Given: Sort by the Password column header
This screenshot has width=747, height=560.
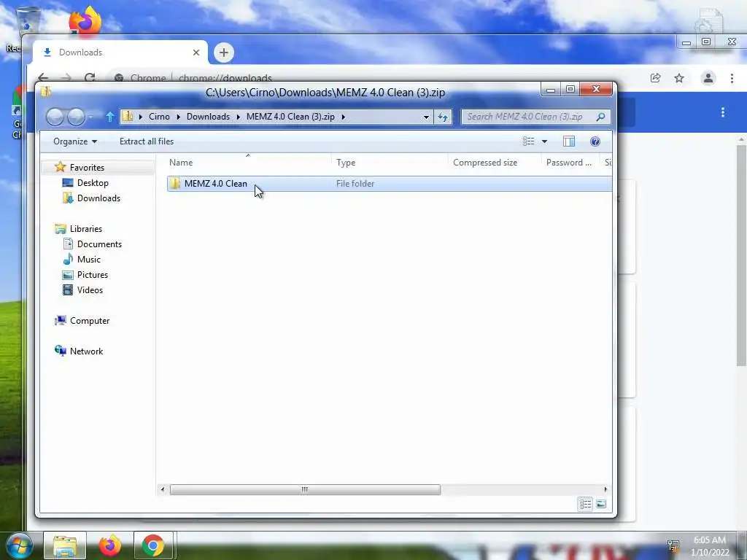Looking at the screenshot, I should 570,163.
